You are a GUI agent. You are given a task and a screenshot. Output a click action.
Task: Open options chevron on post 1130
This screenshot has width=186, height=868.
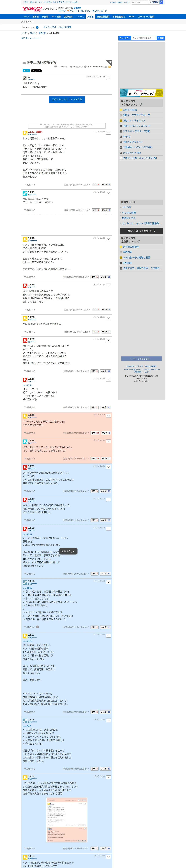click(108, 239)
